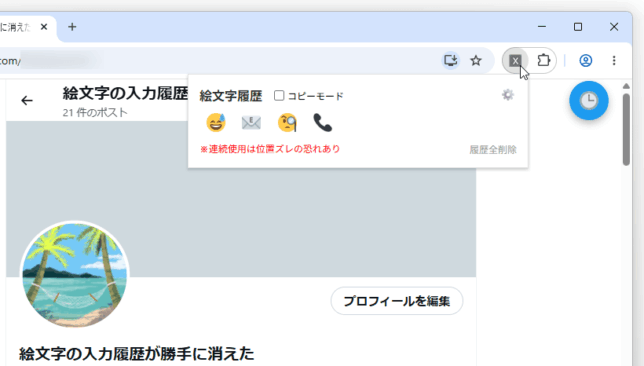This screenshot has width=644, height=366.
Task: Open the Chrome profile avatar menu
Action: 585,61
